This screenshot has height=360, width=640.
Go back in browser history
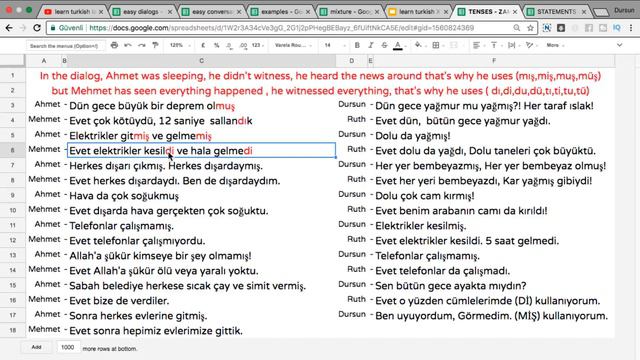point(9,28)
